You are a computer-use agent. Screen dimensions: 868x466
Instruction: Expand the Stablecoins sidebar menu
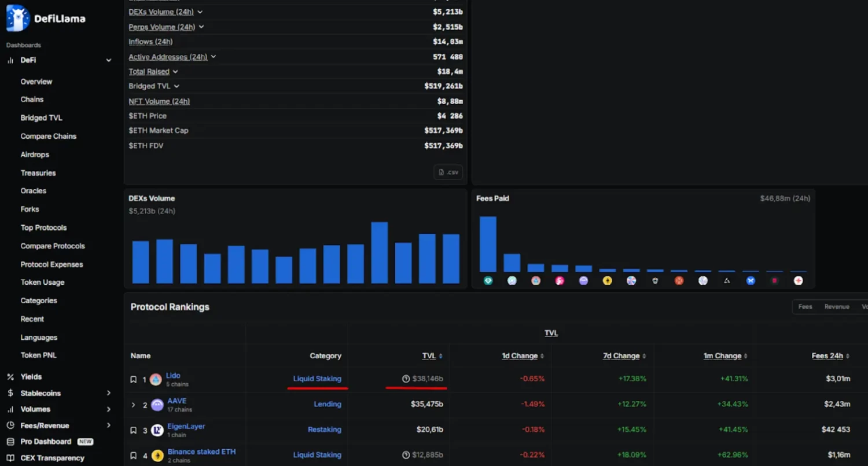pos(108,393)
